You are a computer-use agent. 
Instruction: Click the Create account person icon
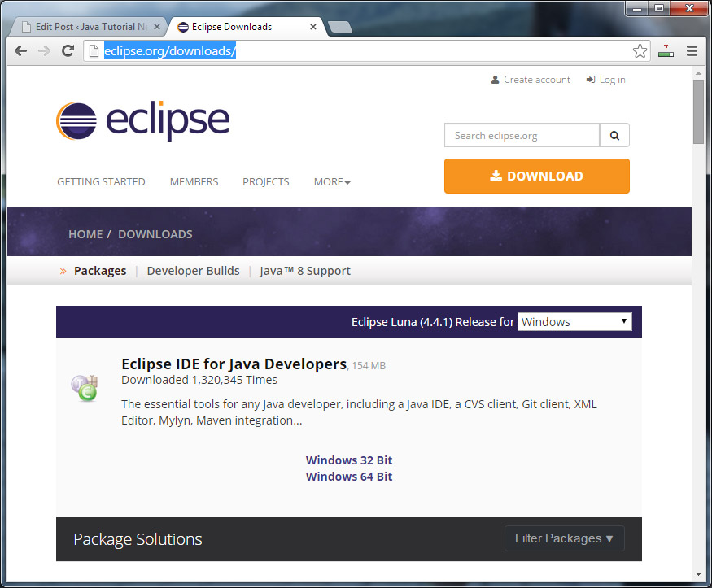[x=495, y=79]
